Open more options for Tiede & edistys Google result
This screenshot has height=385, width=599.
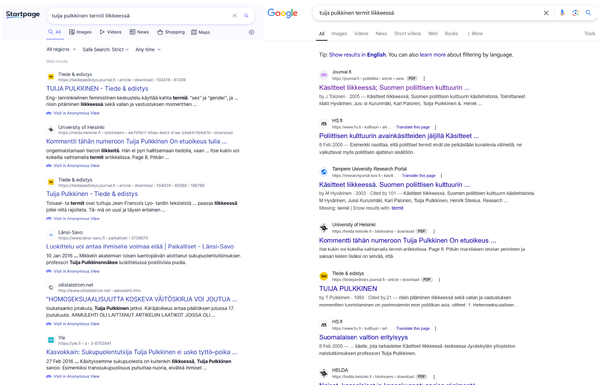[x=439, y=280]
